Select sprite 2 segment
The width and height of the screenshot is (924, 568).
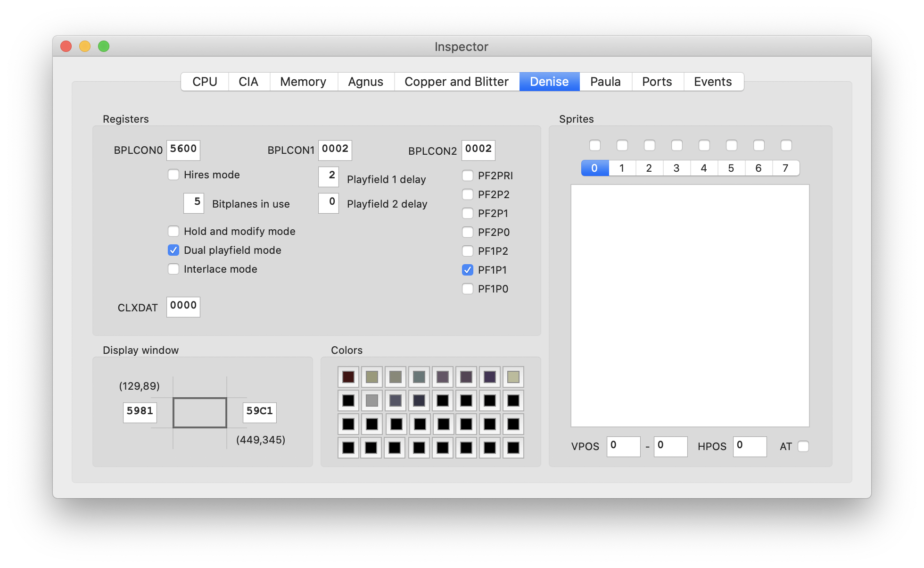coord(650,168)
